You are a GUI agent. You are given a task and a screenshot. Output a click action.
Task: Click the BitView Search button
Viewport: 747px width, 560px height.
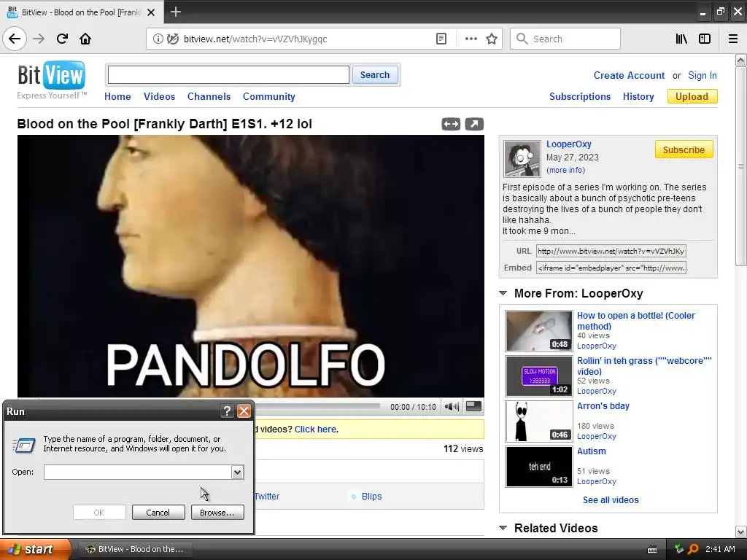tap(374, 75)
